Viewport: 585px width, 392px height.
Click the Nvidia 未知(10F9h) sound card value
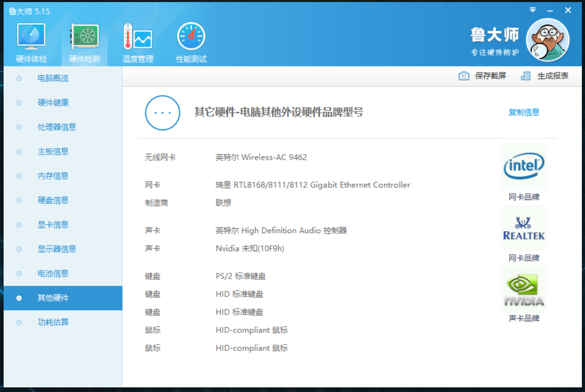pyautogui.click(x=250, y=248)
